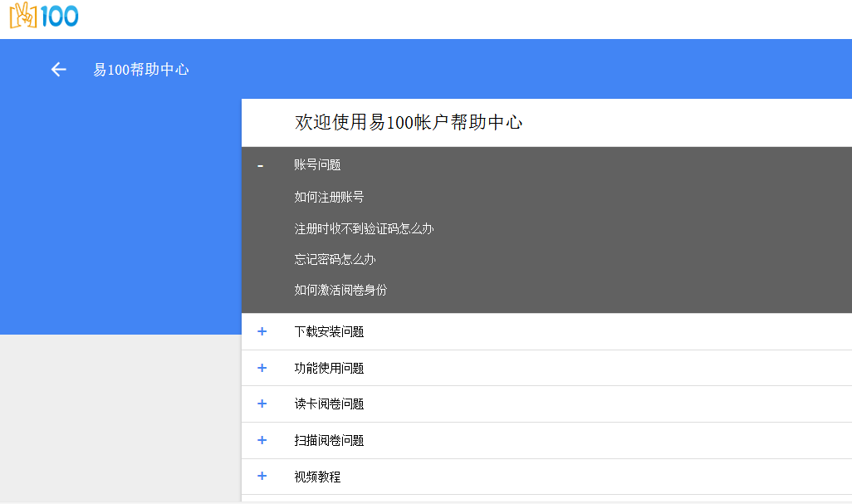Click the 易100帮助中心 title in blue header

pyautogui.click(x=141, y=70)
